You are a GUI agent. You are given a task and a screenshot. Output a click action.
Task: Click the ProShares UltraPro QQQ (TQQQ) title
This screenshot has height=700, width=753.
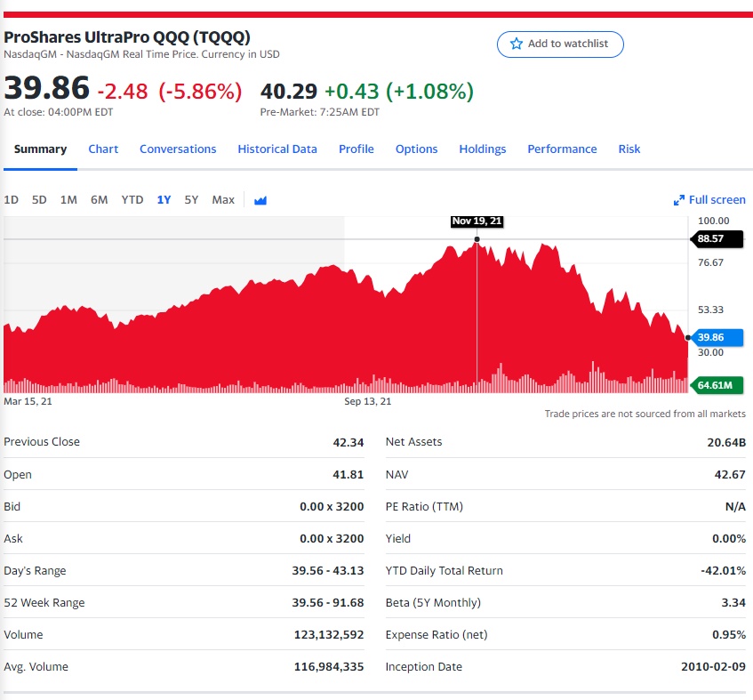[x=127, y=37]
